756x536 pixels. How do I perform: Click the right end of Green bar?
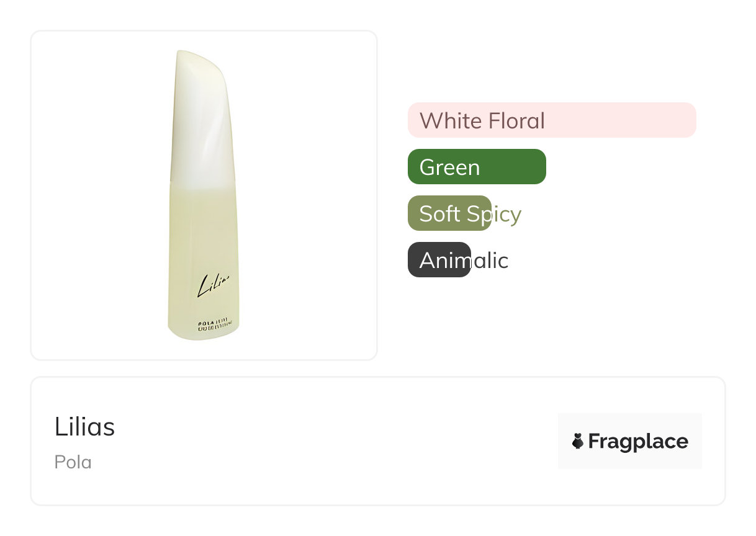[x=538, y=167]
